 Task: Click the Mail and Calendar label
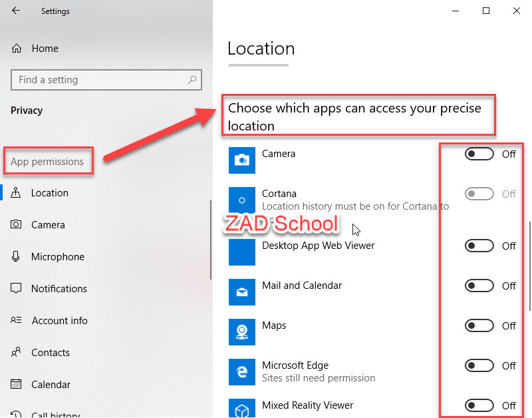coord(302,286)
